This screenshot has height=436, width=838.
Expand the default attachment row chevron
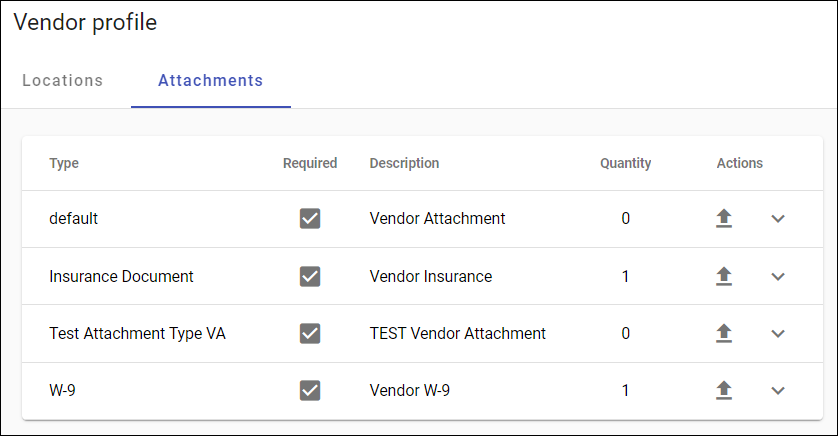pos(778,219)
